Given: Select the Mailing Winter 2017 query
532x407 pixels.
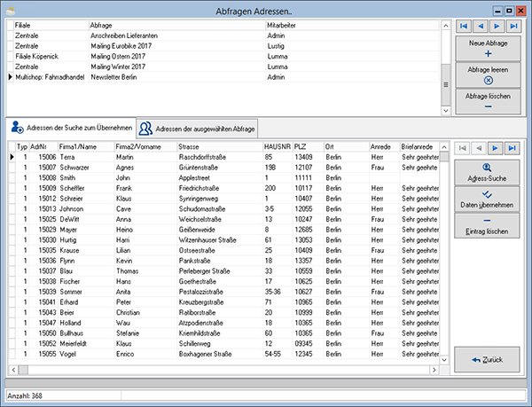Looking at the screenshot, I should pos(223,67).
